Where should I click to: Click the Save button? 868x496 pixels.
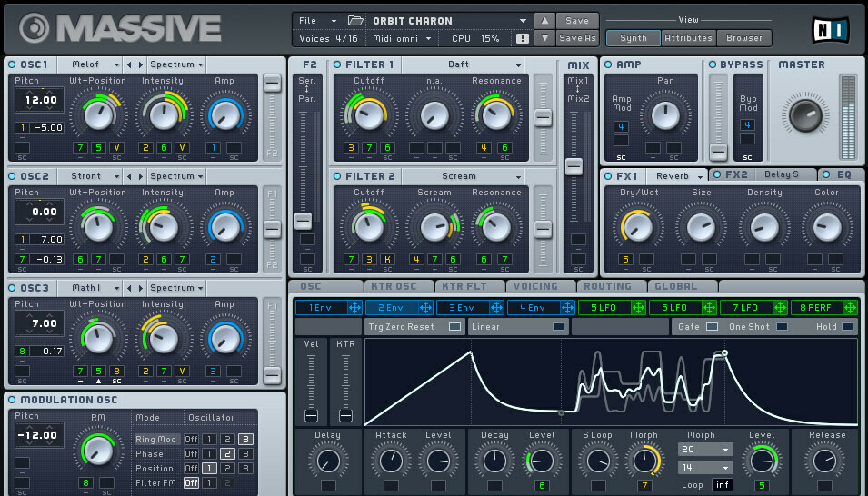tap(577, 21)
